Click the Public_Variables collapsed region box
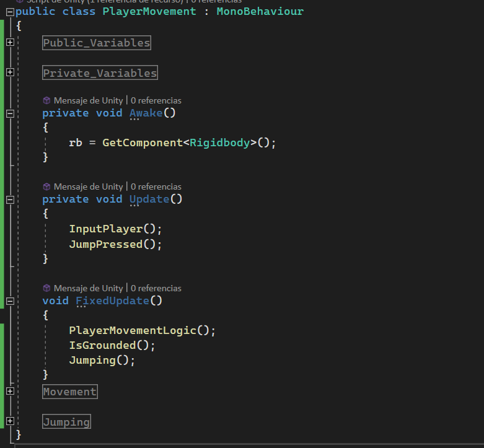This screenshot has width=484, height=448. click(97, 43)
